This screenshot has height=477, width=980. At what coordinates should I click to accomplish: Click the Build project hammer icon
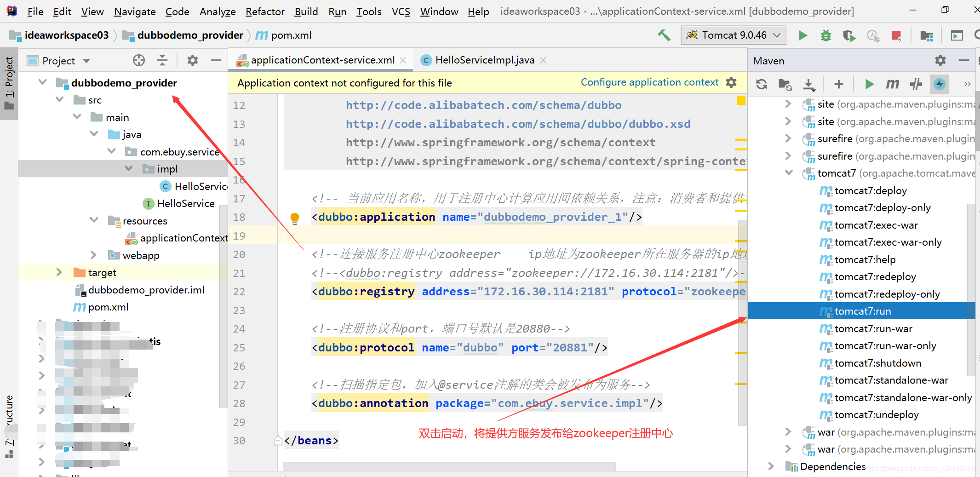(664, 35)
